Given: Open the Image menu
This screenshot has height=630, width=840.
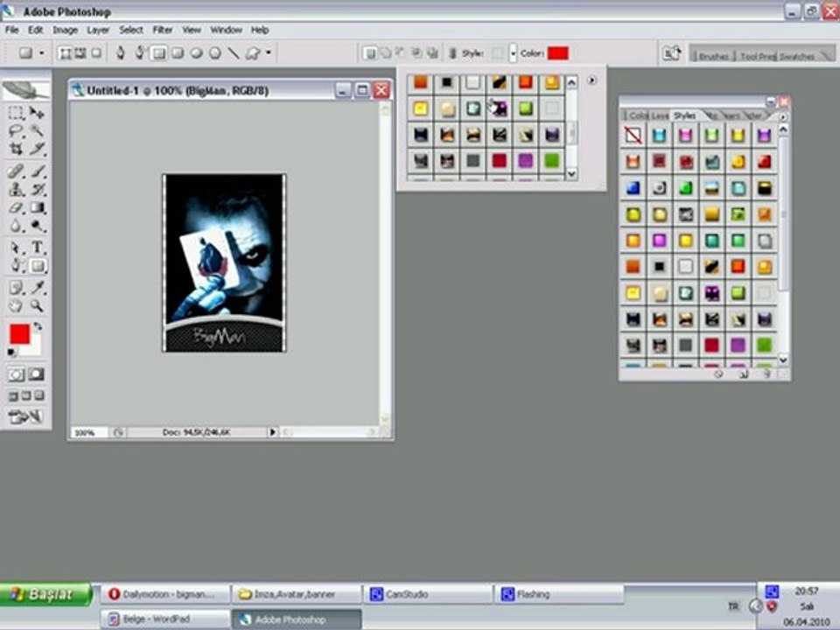Looking at the screenshot, I should [65, 30].
